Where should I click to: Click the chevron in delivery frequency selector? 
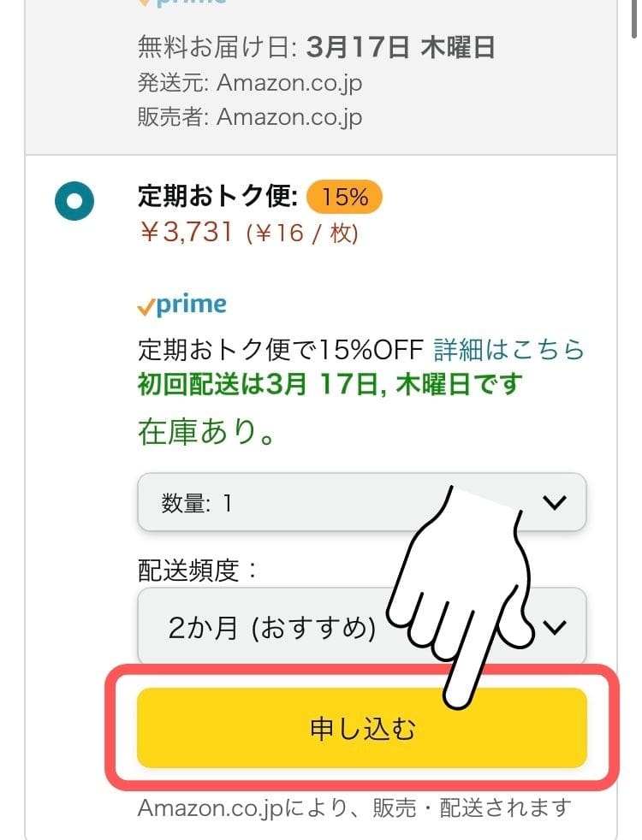click(x=556, y=629)
